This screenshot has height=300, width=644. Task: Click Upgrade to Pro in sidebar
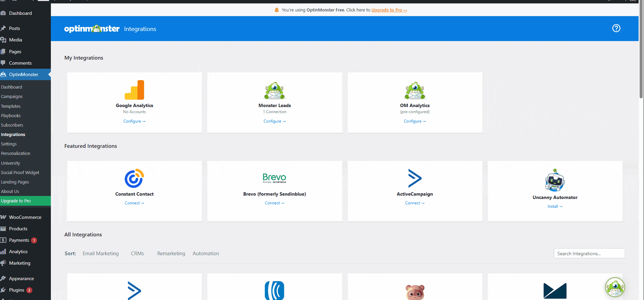tap(25, 201)
